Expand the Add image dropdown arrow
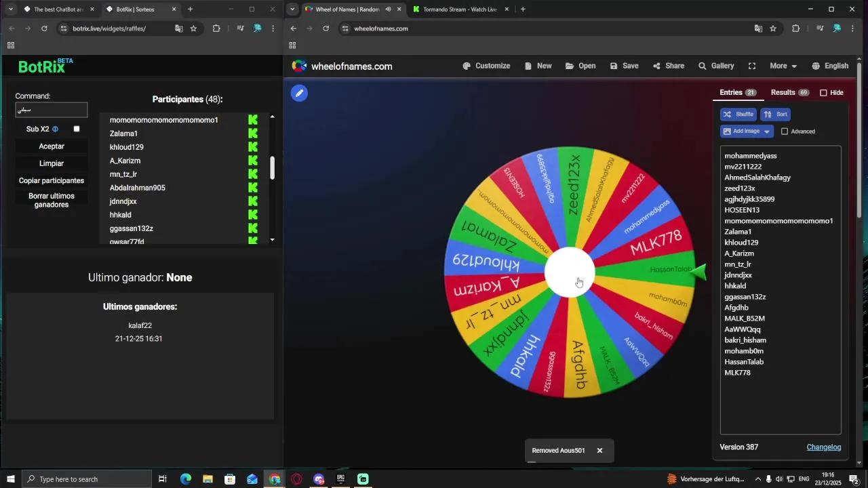Image resolution: width=868 pixels, height=488 pixels. coord(767,131)
